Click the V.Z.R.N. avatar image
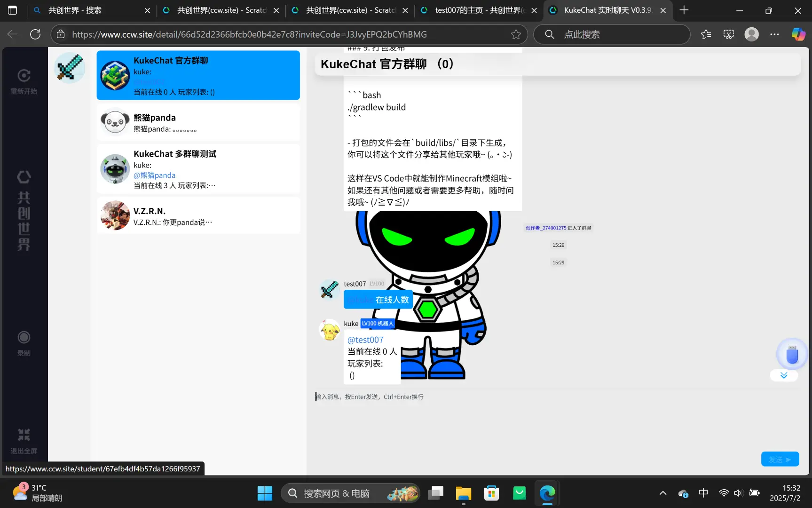This screenshot has width=812, height=508. pos(115,215)
